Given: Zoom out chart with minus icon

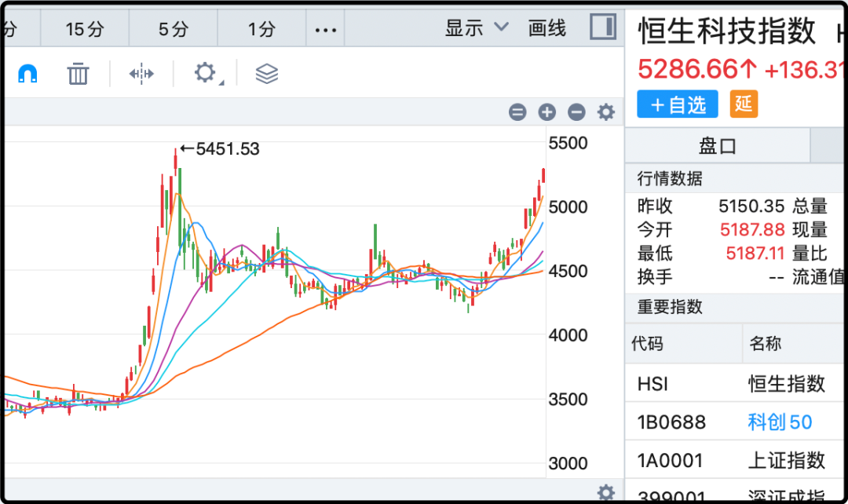Looking at the screenshot, I should tap(576, 112).
